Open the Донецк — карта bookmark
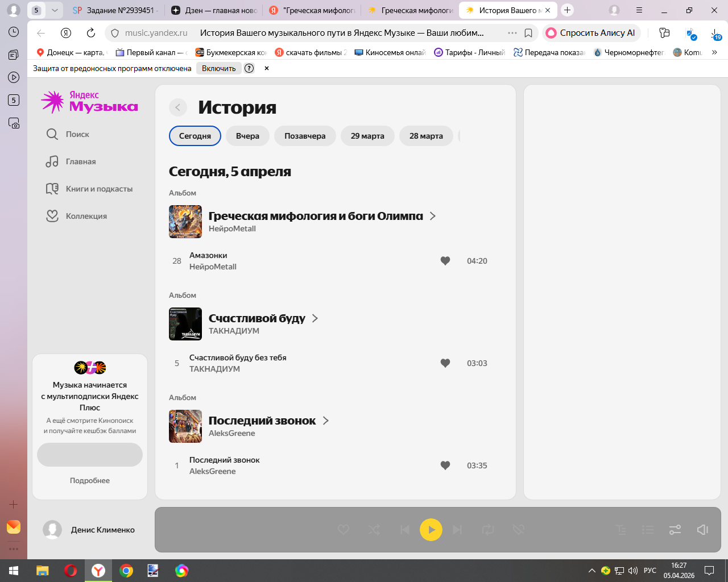Viewport: 728px width, 582px height. click(71, 52)
